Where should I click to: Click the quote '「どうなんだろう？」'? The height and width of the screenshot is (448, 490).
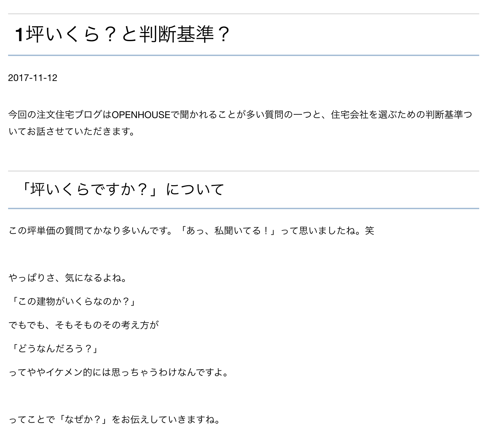tap(54, 349)
